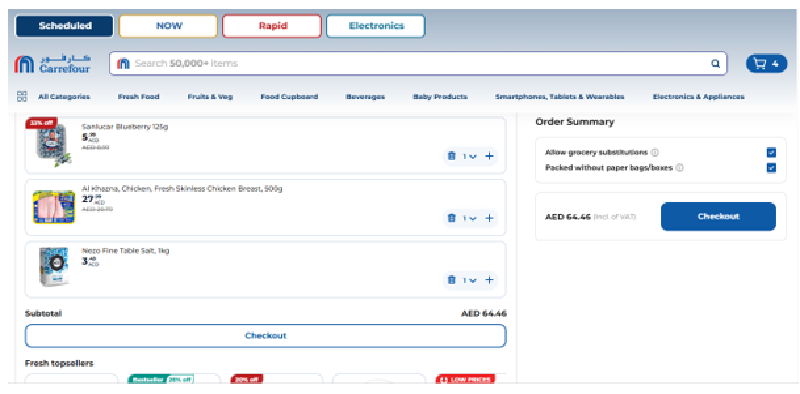The width and height of the screenshot is (800, 394).
Task: Toggle Packed without paper bags/boxes checkbox
Action: 771,167
